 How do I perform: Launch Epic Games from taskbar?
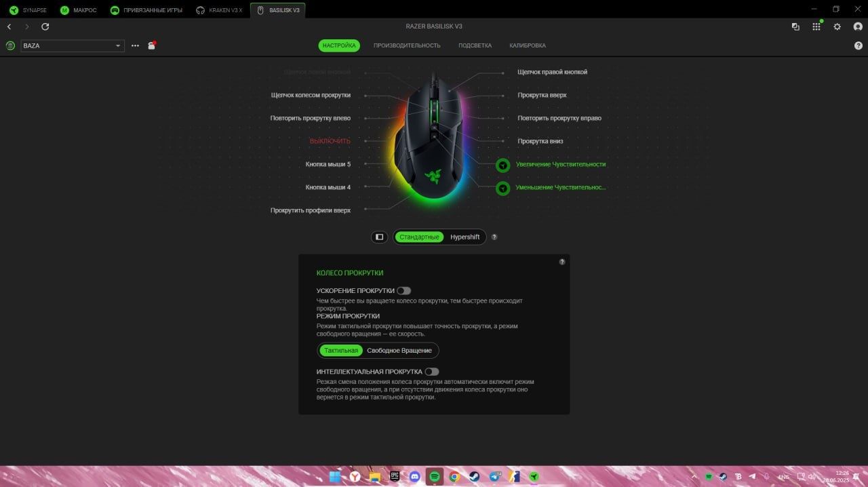(x=395, y=477)
